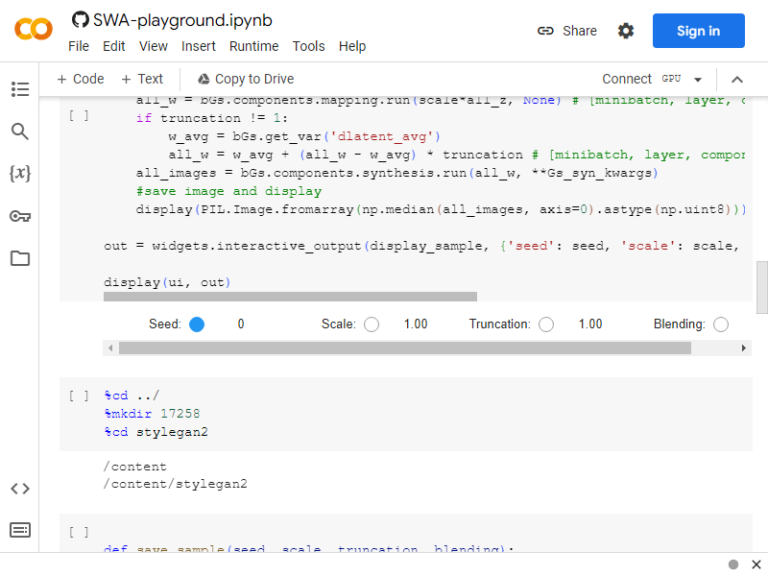The width and height of the screenshot is (768, 576).
Task: Open the Colab logo home link
Action: [x=33, y=29]
